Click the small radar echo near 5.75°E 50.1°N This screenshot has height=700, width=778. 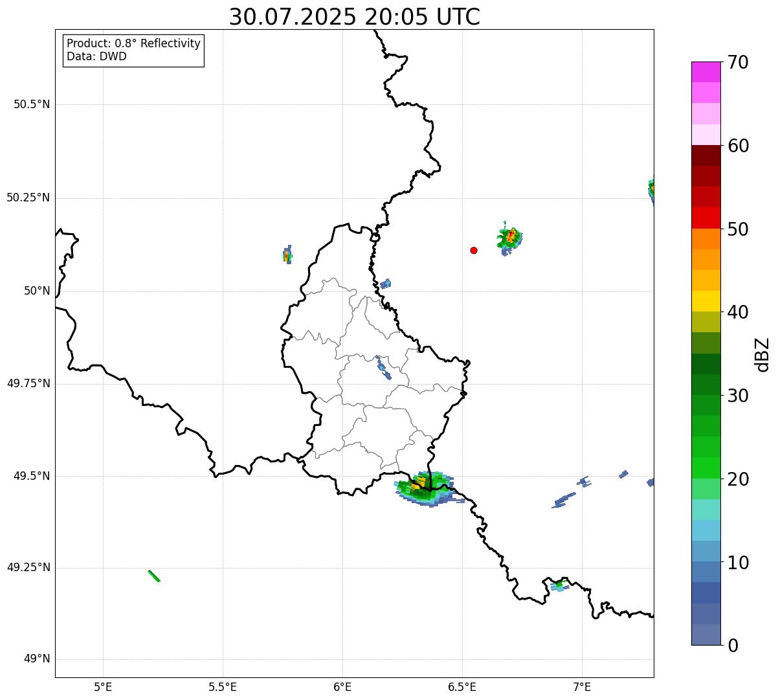coord(287,255)
